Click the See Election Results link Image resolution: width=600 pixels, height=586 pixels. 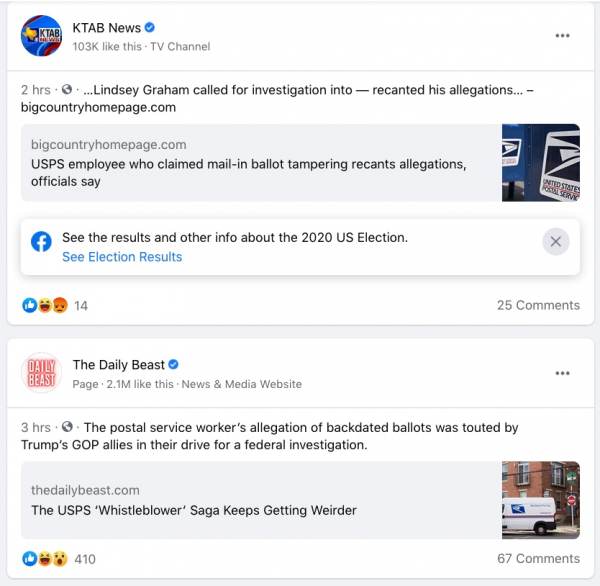pyautogui.click(x=122, y=257)
